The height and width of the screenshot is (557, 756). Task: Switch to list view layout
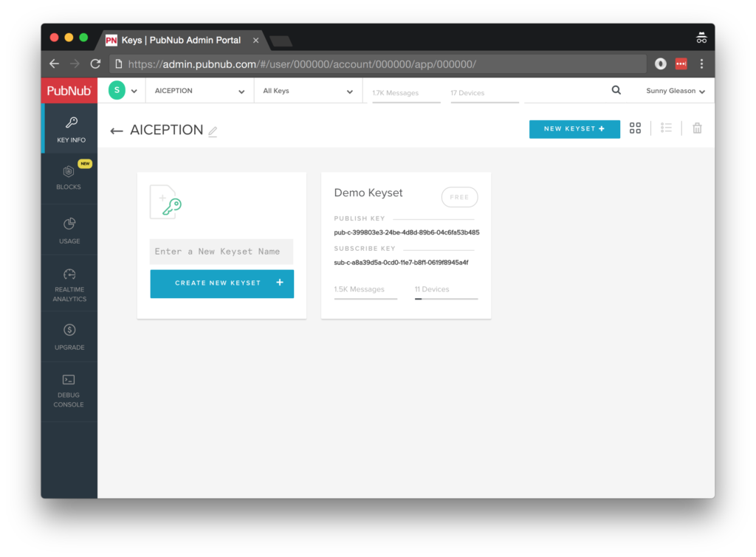pyautogui.click(x=666, y=128)
